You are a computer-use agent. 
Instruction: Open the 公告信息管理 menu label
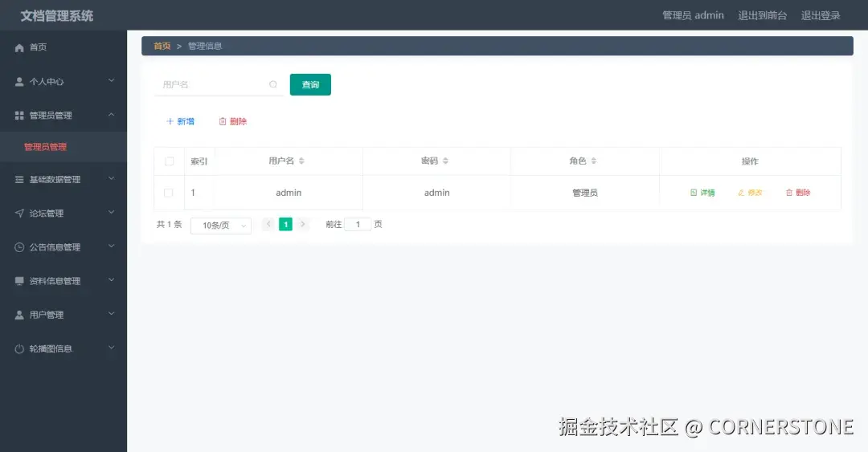pos(55,247)
